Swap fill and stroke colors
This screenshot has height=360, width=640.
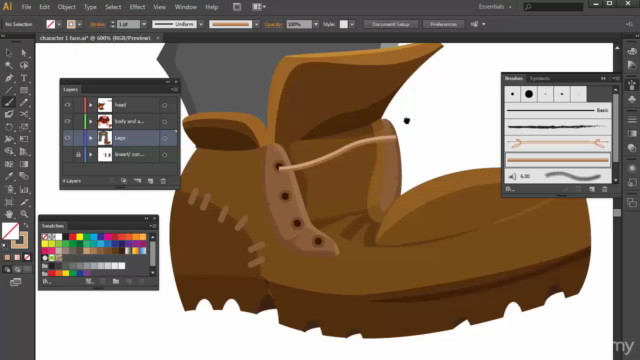click(26, 225)
